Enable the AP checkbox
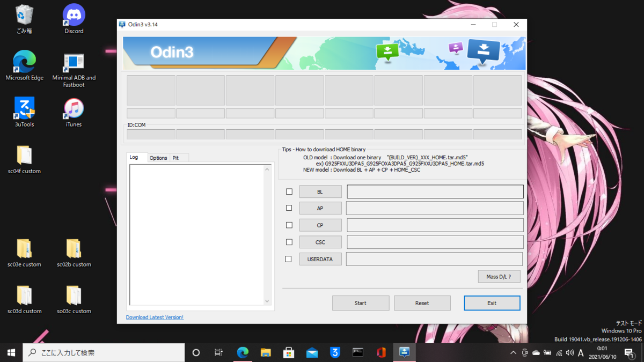The width and height of the screenshot is (644, 362). coord(289,208)
